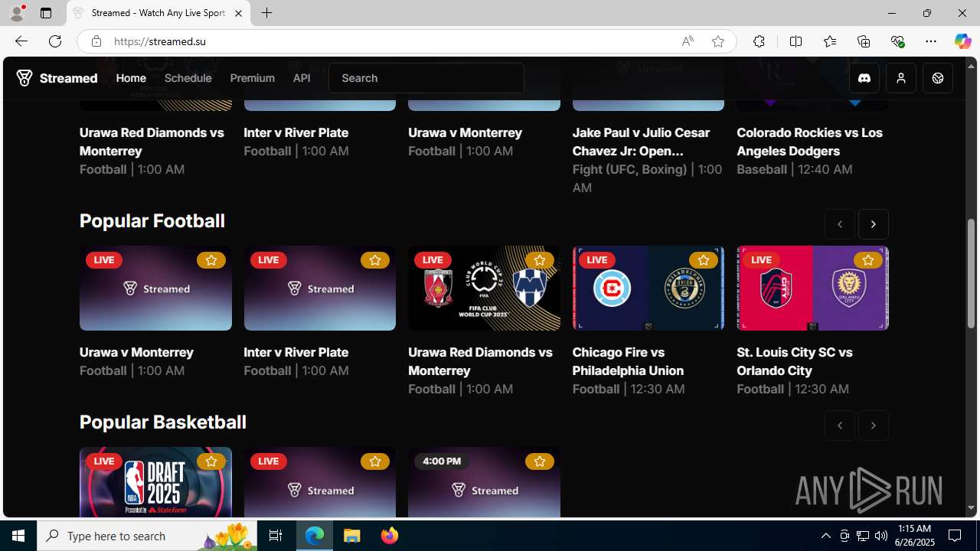980x551 pixels.
Task: Open St. Louis City SC vs Orlando City thumbnail
Action: 812,289
